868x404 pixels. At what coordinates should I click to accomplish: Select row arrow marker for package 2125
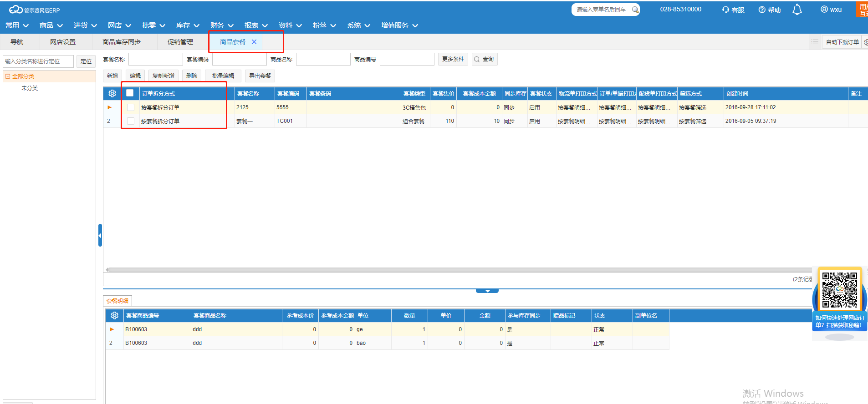click(x=110, y=107)
